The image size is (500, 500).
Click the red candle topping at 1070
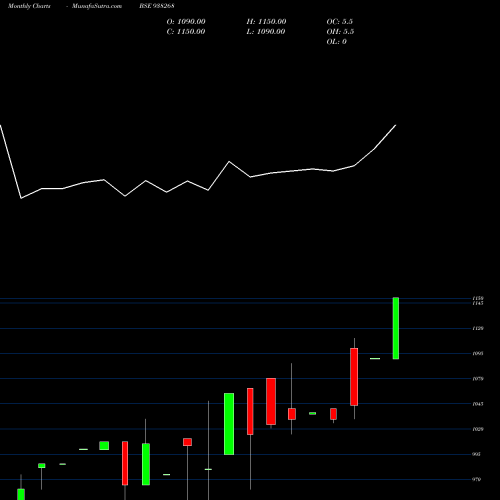[271, 401]
